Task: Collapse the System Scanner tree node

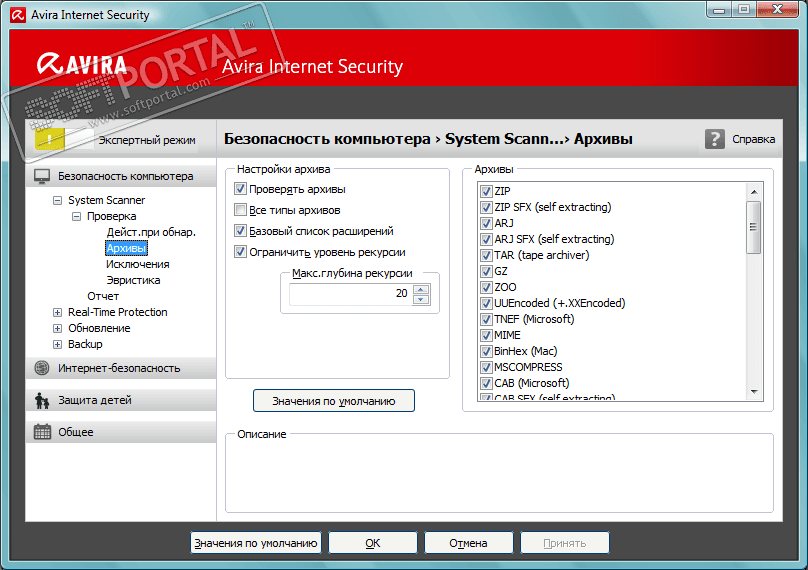Action: click(57, 200)
